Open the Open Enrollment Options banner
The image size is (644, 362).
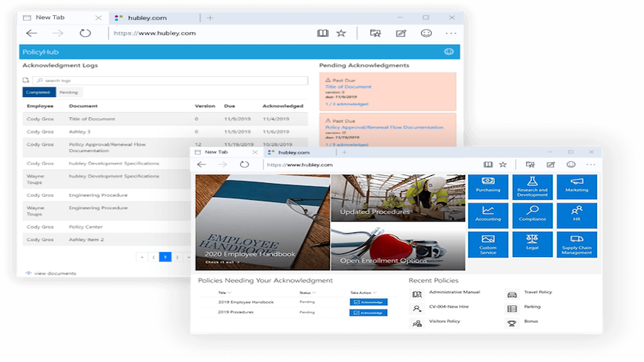point(398,247)
